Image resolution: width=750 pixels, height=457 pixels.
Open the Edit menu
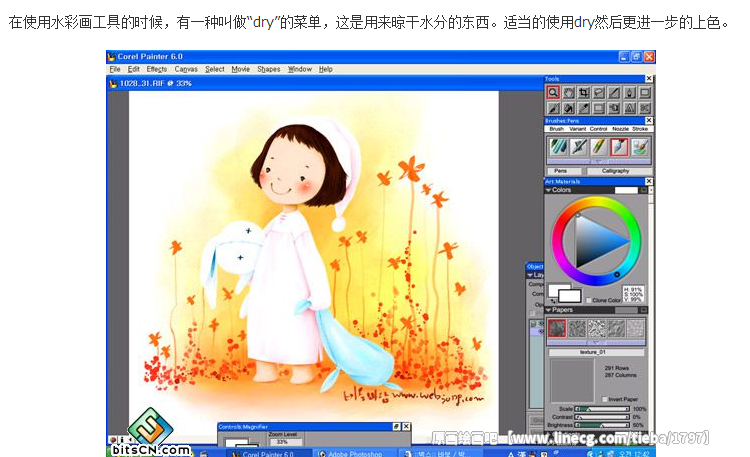(133, 69)
